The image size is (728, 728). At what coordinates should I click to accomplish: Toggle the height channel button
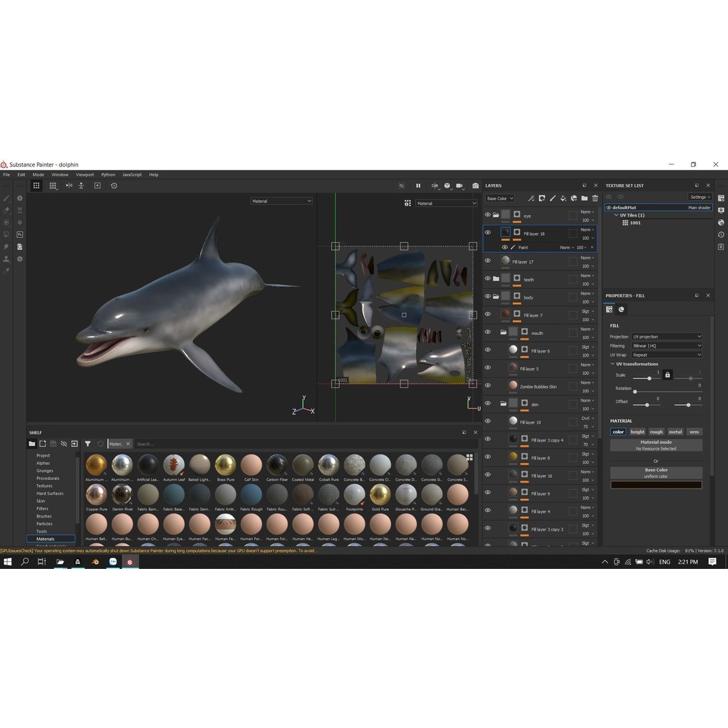click(638, 432)
